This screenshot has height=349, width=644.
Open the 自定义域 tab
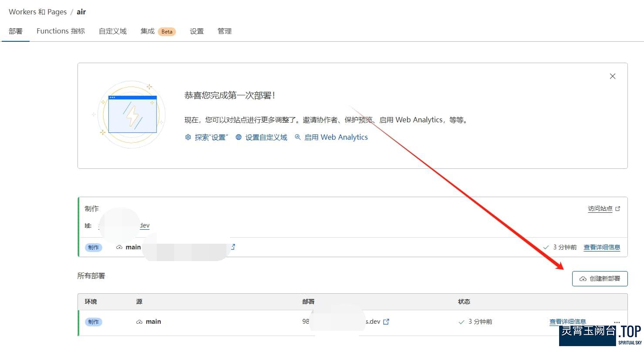pyautogui.click(x=112, y=31)
